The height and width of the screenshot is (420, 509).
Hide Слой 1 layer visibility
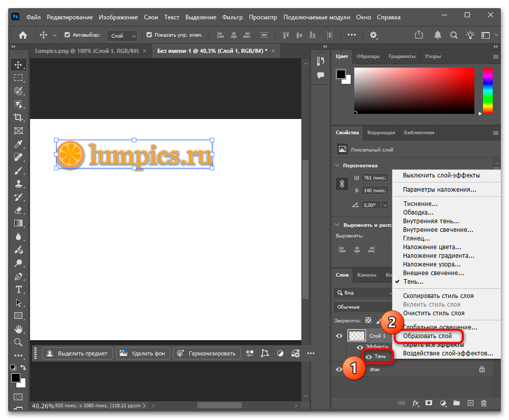[x=339, y=336]
